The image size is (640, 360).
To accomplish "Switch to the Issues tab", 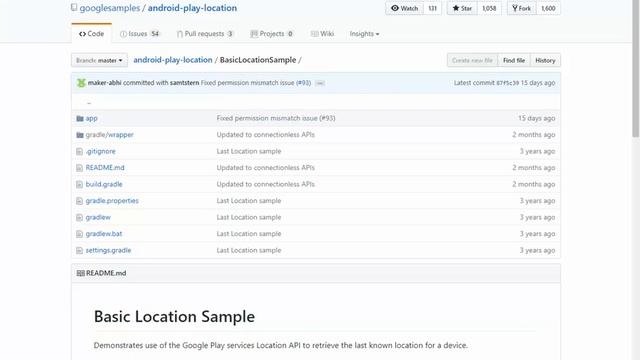I will tap(140, 34).
